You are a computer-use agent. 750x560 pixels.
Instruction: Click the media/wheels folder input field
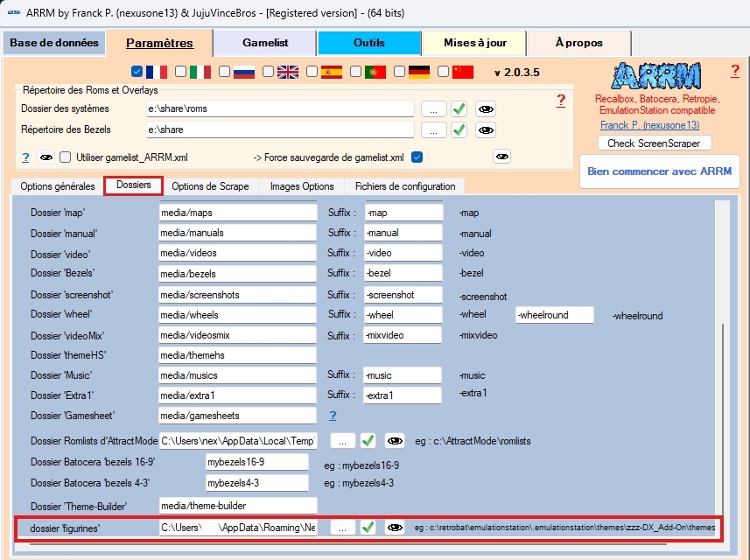(x=237, y=315)
